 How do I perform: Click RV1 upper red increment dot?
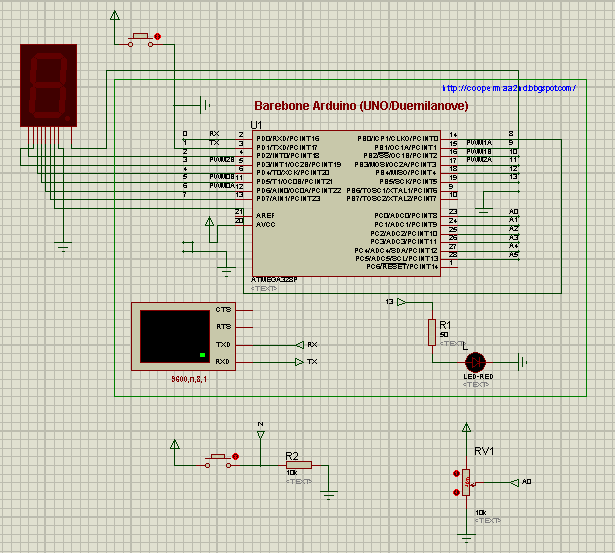coord(456,473)
